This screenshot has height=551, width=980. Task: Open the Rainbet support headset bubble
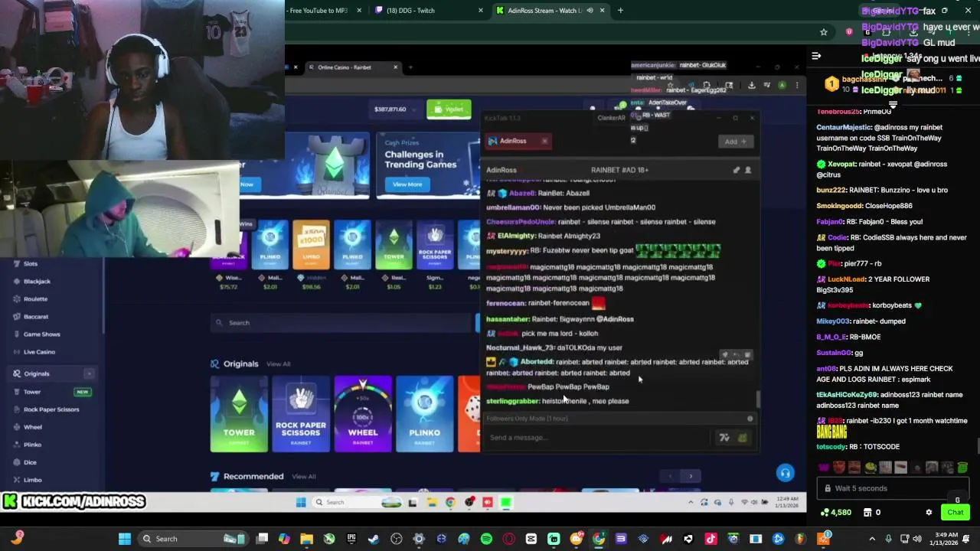click(x=785, y=474)
